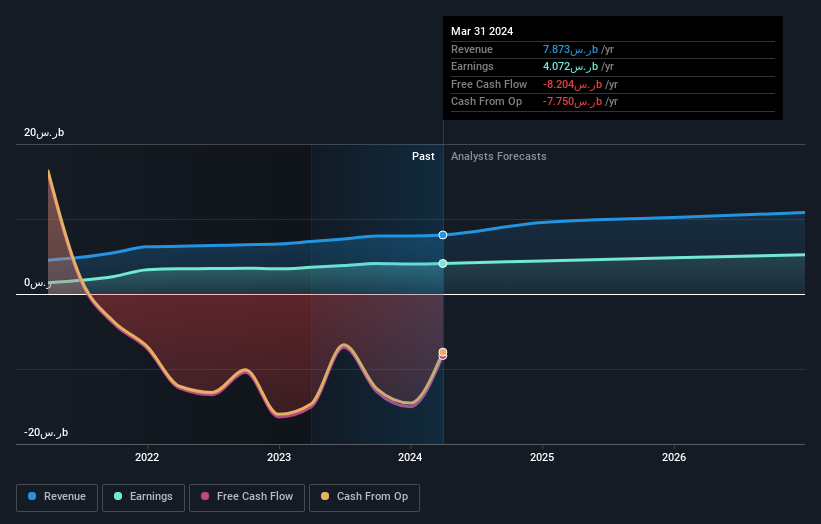Click the tooltip Revenue row label
The image size is (821, 524).
point(472,49)
